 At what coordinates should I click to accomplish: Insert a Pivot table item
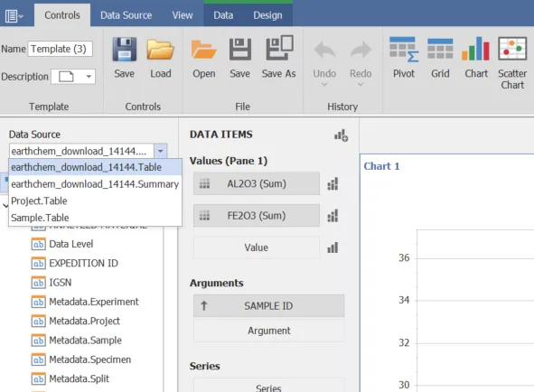click(404, 50)
